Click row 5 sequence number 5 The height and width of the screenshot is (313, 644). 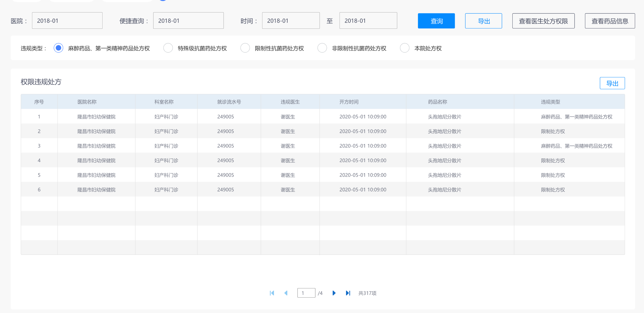[39, 175]
